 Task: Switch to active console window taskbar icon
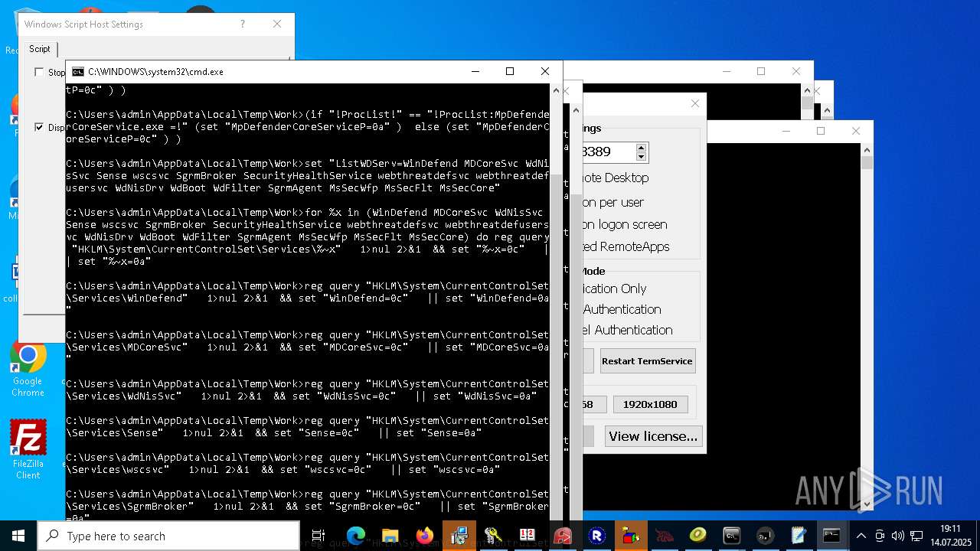[x=832, y=536]
